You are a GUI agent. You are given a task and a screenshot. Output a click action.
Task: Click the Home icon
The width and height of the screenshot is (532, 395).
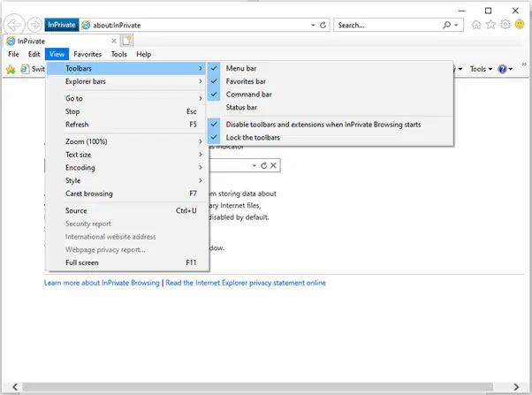pos(476,25)
